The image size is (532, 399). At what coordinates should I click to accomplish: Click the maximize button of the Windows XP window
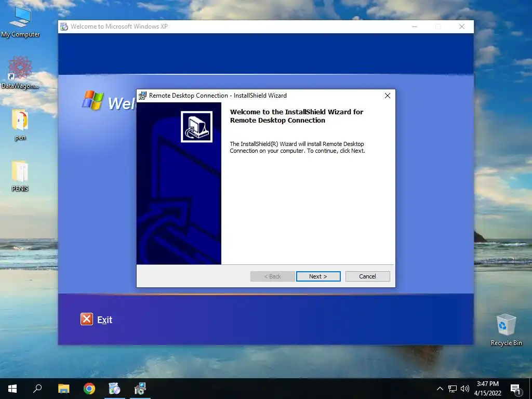(438, 26)
